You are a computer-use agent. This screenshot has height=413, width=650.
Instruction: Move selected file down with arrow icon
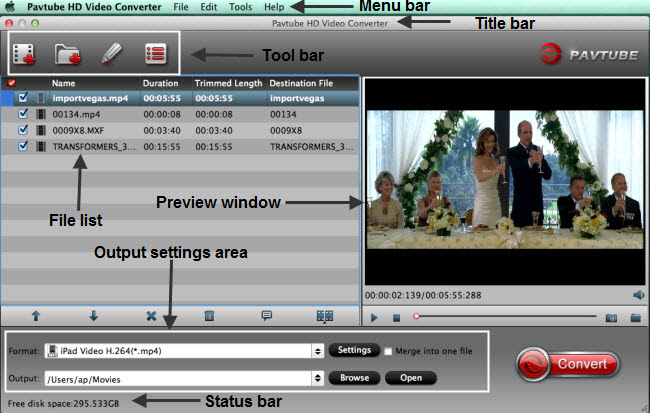94,316
